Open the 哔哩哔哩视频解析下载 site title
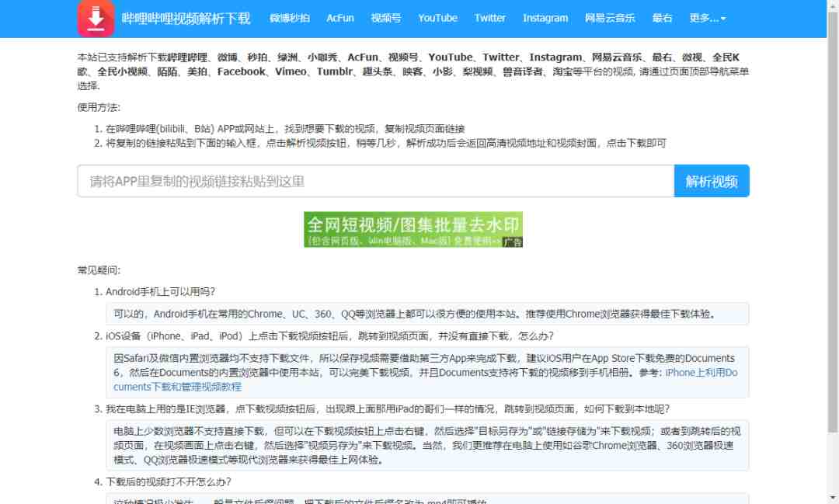This screenshot has height=504, width=839. 186,18
